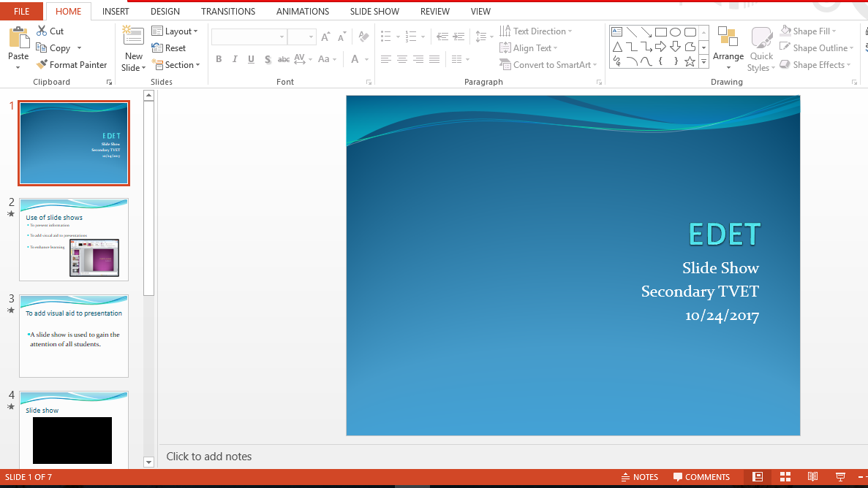Toggle underline on selected text
Viewport: 868px width, 488px height.
[x=251, y=58]
